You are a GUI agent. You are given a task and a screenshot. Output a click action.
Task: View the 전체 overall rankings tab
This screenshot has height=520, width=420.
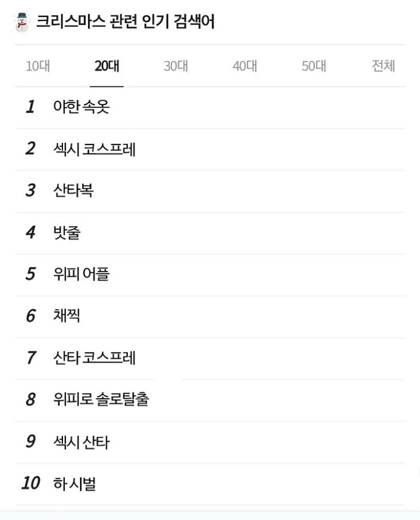point(383,67)
